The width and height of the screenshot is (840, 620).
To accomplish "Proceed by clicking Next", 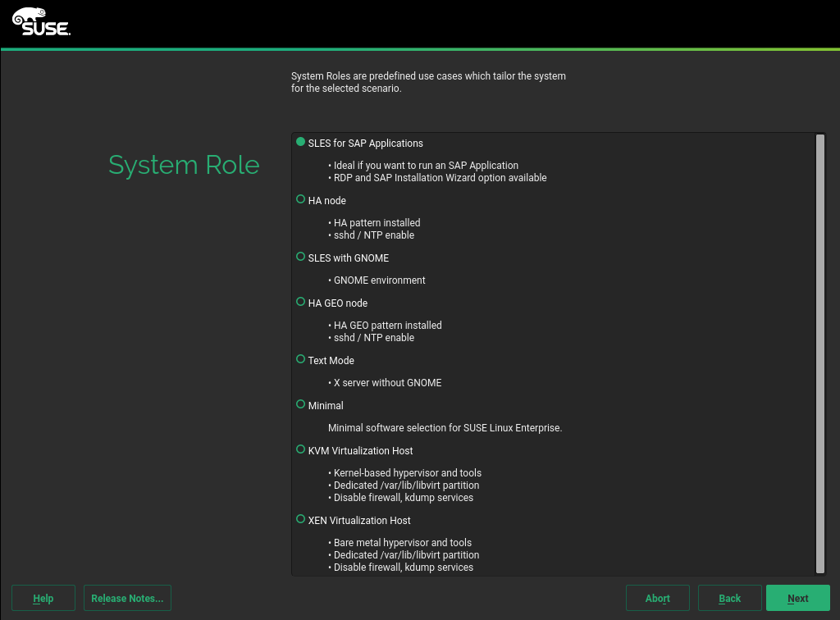I will click(x=797, y=598).
